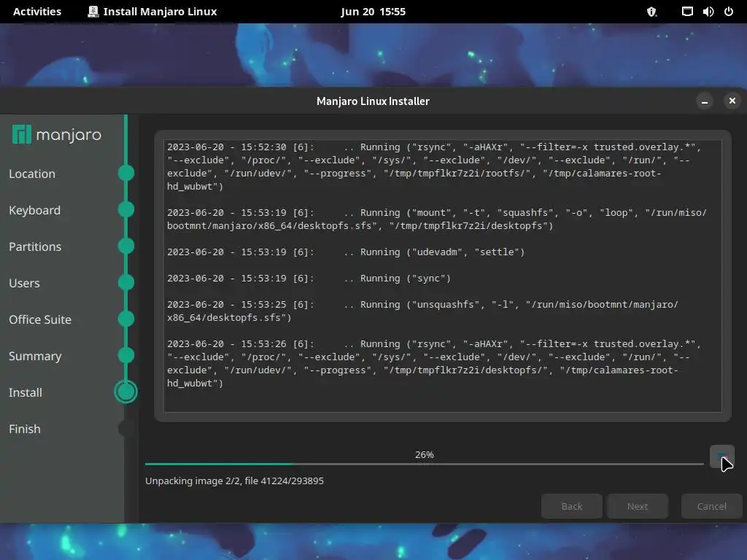Select the Partitions step in sidebar
This screenshot has height=560, width=747.
pyautogui.click(x=35, y=246)
